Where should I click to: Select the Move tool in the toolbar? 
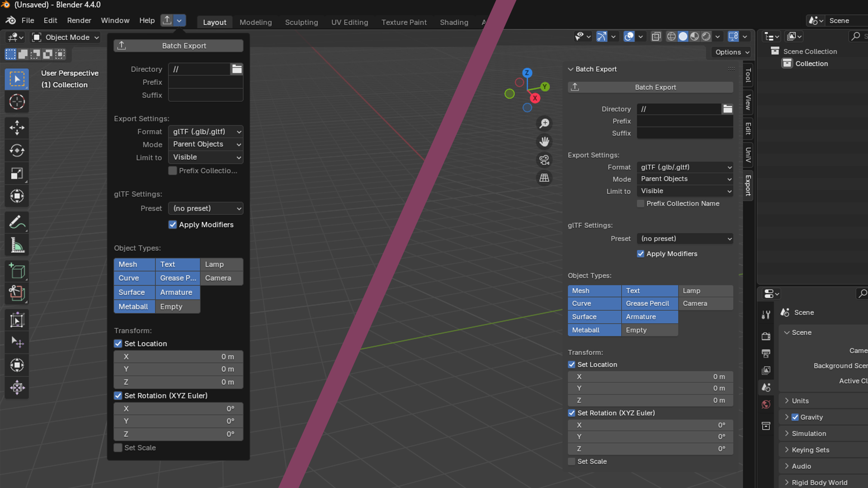point(17,128)
